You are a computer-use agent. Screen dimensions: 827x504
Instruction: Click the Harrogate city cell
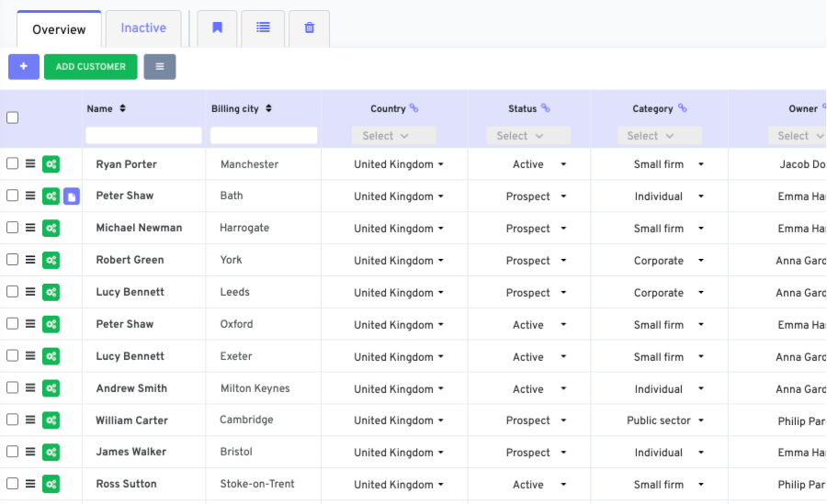pos(244,229)
